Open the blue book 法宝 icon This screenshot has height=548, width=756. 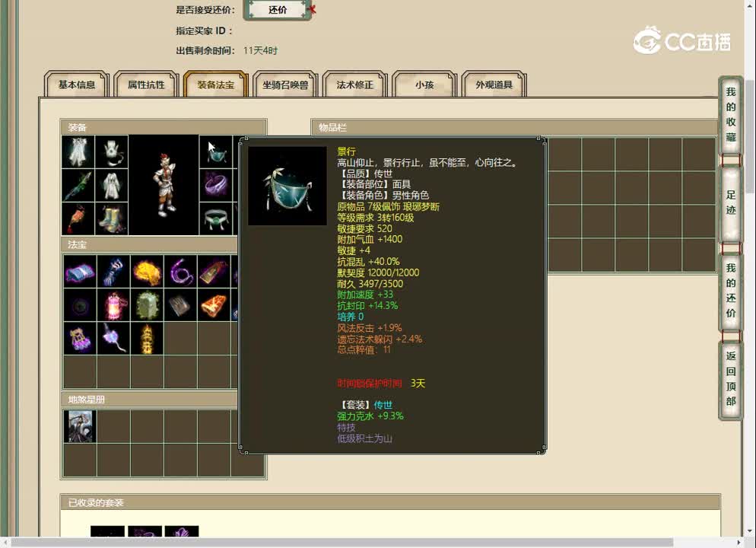(x=80, y=272)
